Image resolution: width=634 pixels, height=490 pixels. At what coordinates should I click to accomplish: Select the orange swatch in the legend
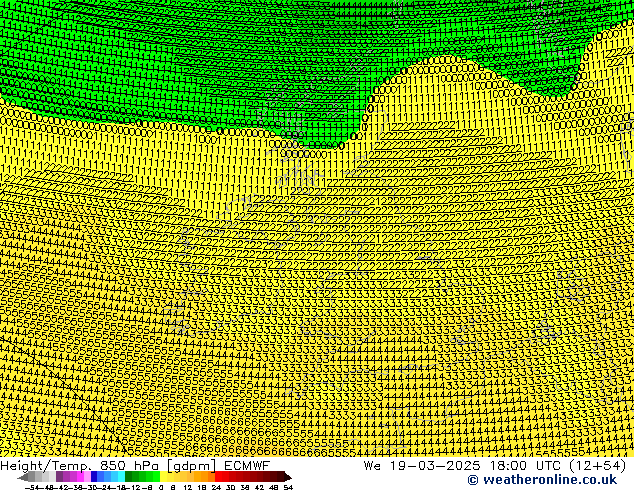tap(205, 477)
